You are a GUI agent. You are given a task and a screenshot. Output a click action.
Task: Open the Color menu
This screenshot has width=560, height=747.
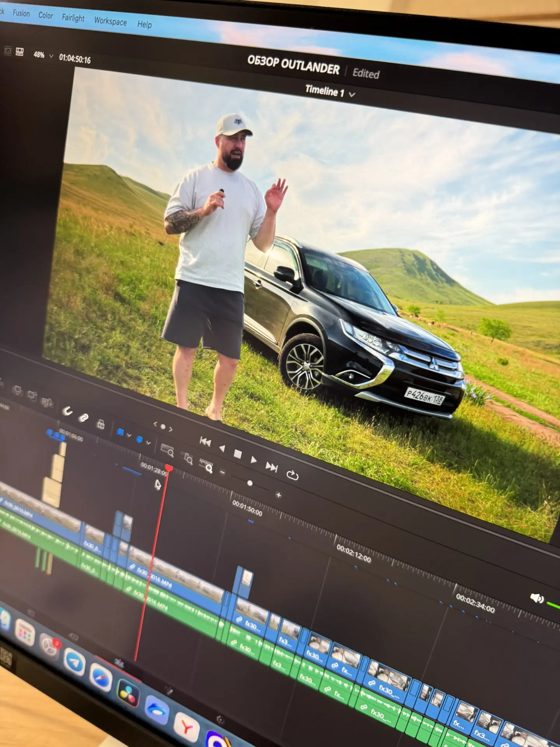(45, 16)
